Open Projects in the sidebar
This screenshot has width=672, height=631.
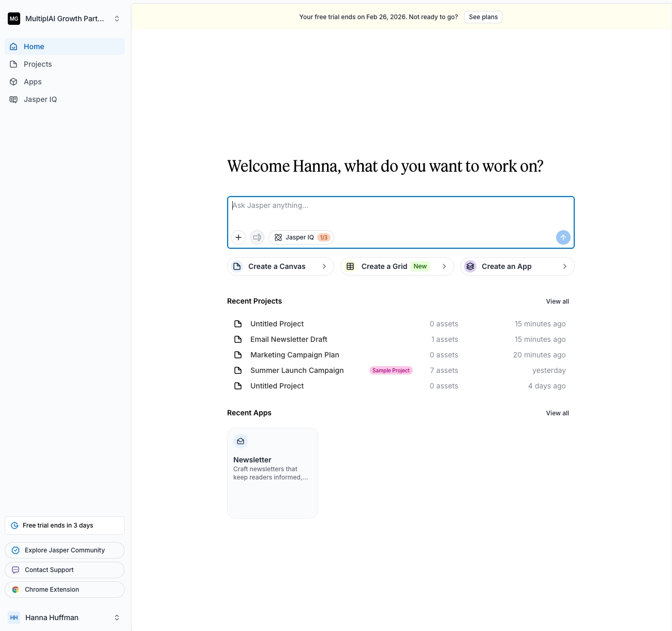[x=38, y=64]
